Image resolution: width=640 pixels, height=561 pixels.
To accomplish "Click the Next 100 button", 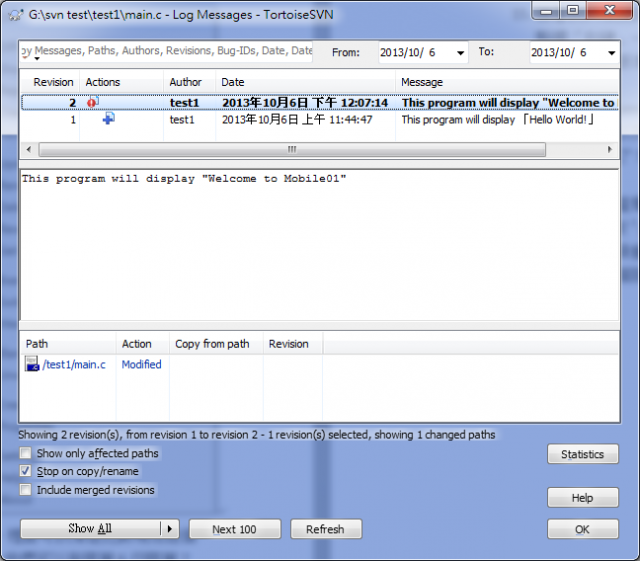I will (235, 529).
